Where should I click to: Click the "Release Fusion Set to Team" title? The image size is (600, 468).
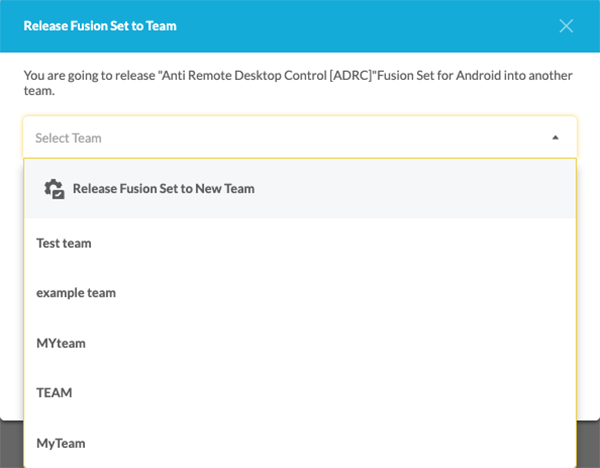point(100,25)
